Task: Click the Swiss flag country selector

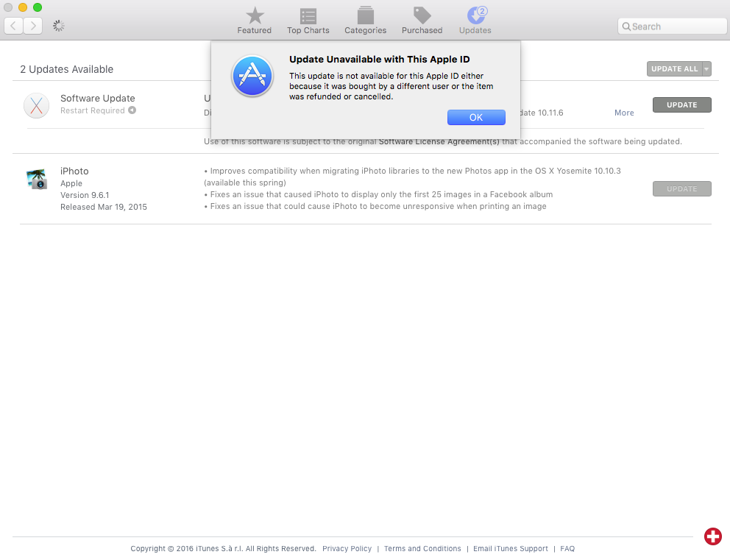Action: pos(712,536)
